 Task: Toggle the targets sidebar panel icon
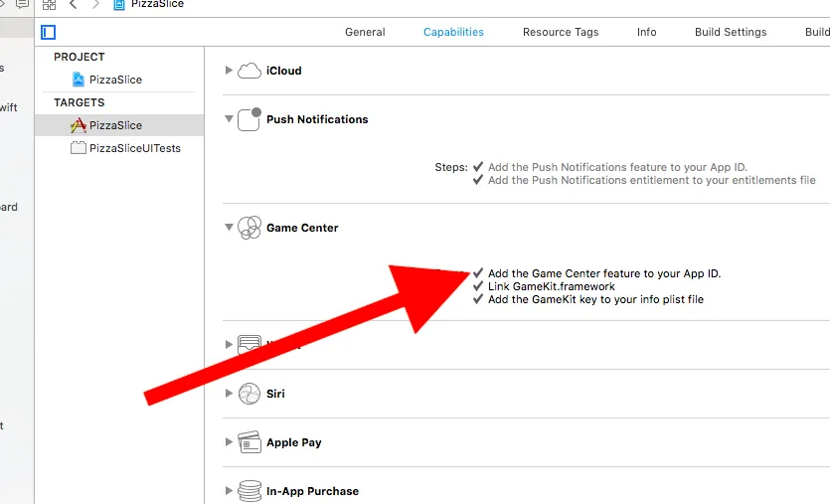[x=49, y=32]
